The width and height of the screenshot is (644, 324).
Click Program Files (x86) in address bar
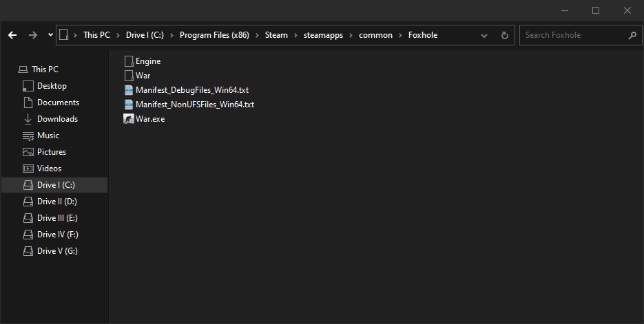point(214,35)
